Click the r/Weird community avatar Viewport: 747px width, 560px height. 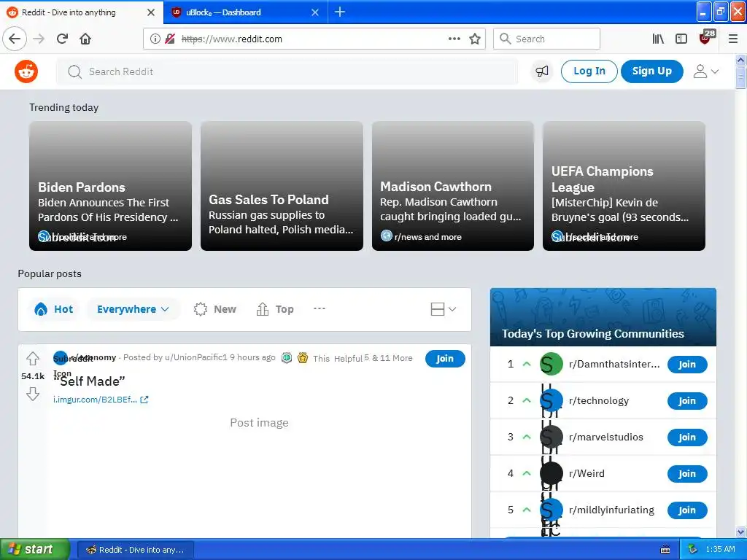point(551,473)
